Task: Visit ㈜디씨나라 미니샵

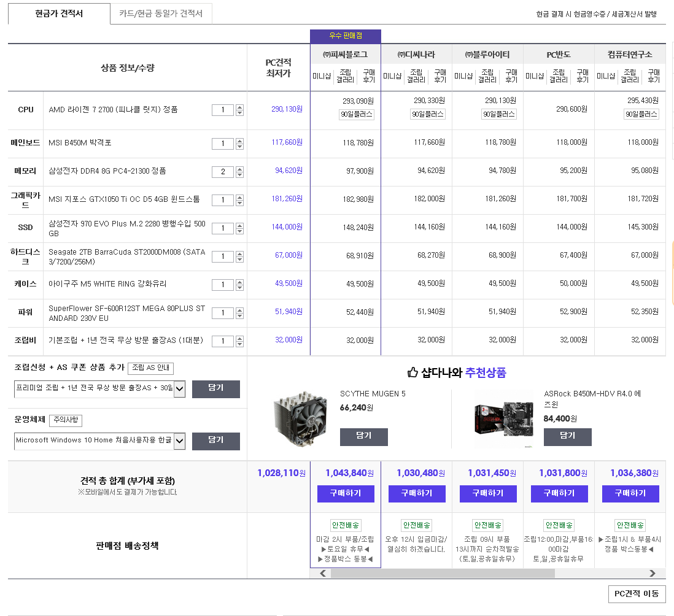Action: tap(392, 76)
